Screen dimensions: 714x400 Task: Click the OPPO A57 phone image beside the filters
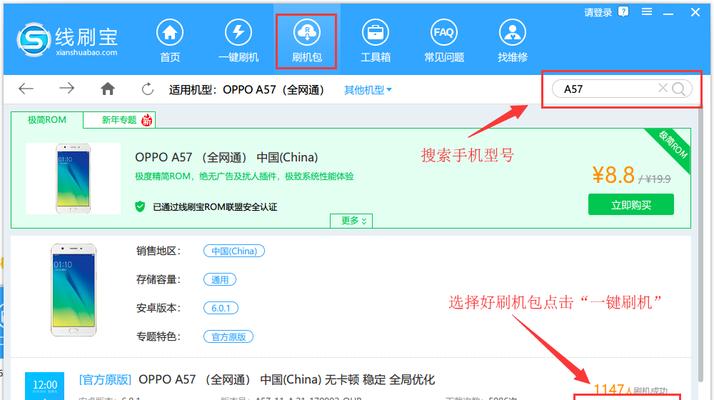click(x=73, y=290)
